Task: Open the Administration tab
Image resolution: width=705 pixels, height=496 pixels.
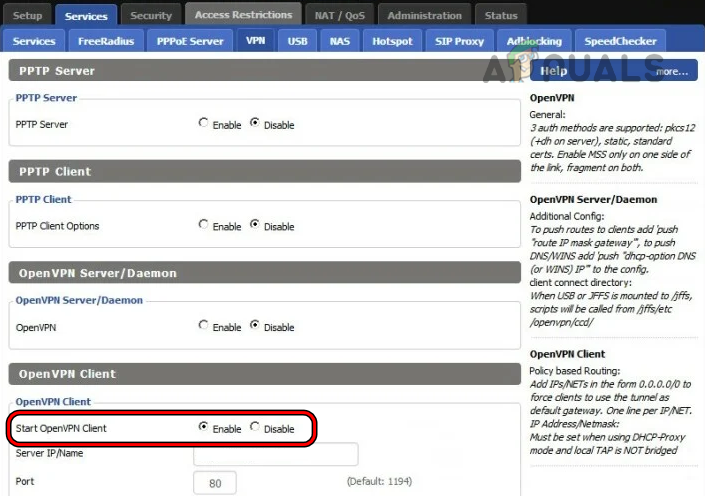Action: click(424, 15)
